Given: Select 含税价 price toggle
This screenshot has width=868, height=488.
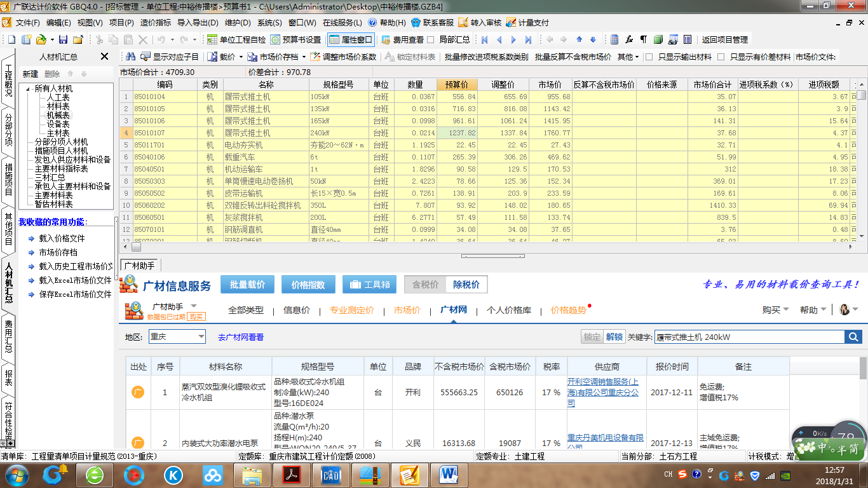Looking at the screenshot, I should (x=425, y=285).
